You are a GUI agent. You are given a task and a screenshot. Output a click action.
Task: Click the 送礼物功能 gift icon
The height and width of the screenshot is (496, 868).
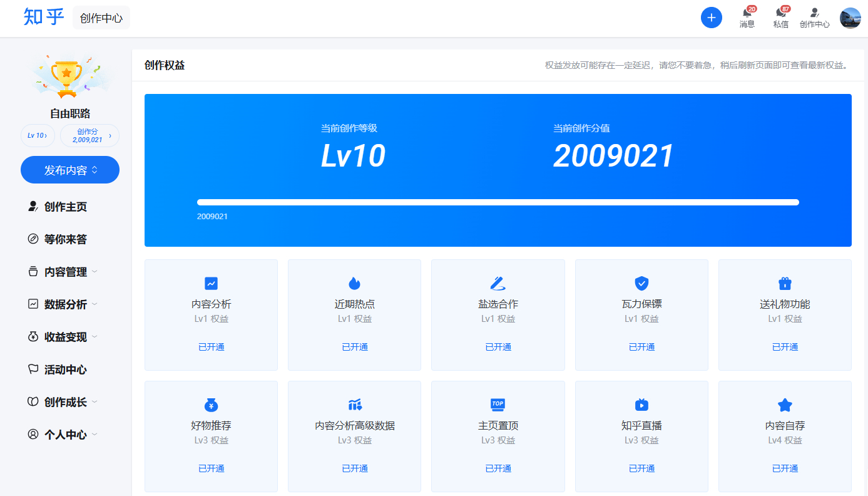pyautogui.click(x=785, y=284)
